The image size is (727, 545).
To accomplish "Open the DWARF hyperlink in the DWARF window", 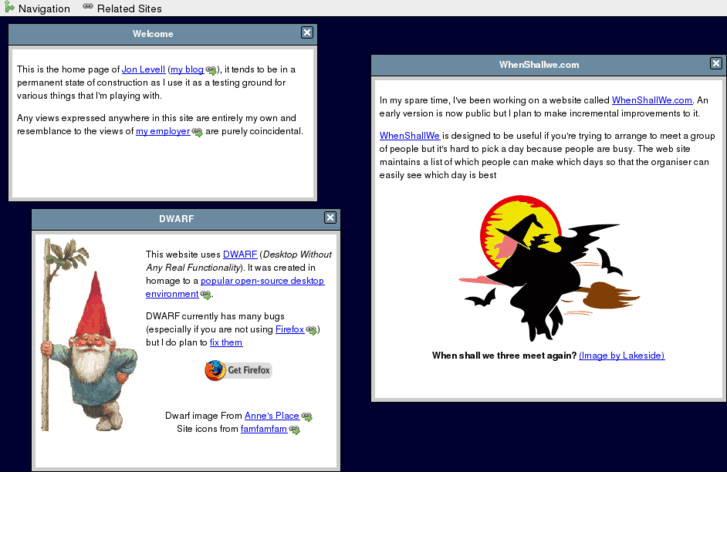I will point(240,255).
